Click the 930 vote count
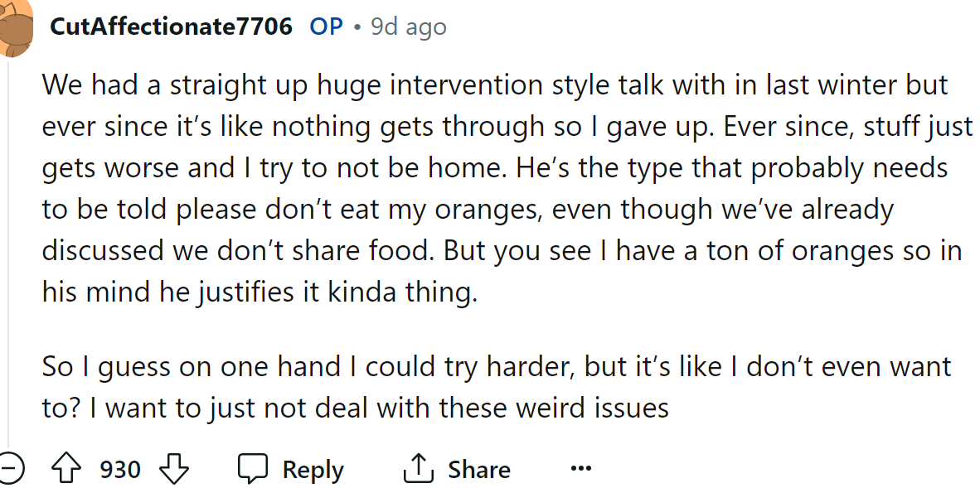 (x=119, y=468)
